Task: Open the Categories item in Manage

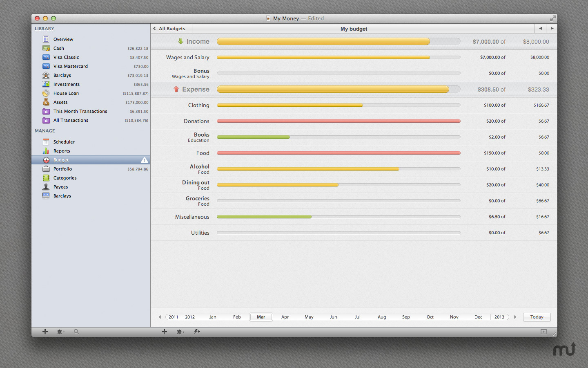Action: click(65, 178)
